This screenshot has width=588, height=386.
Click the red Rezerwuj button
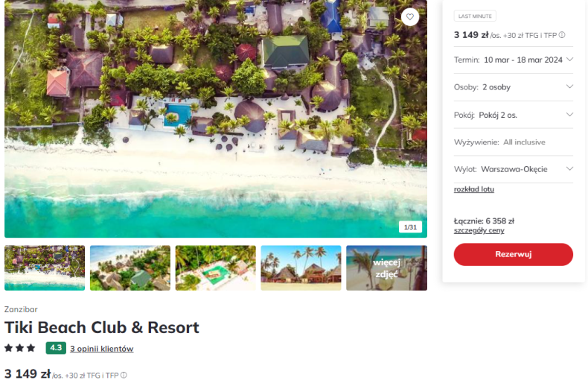[514, 255]
